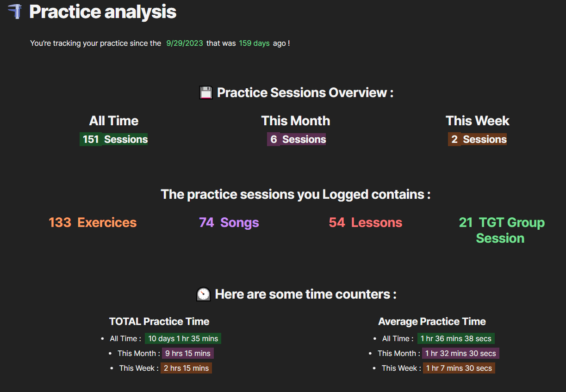Click the total All Time 10 days value

coord(183,339)
